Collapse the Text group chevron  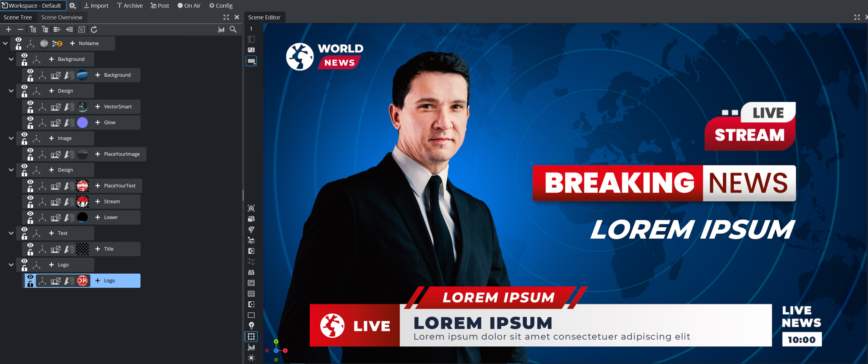pos(11,233)
